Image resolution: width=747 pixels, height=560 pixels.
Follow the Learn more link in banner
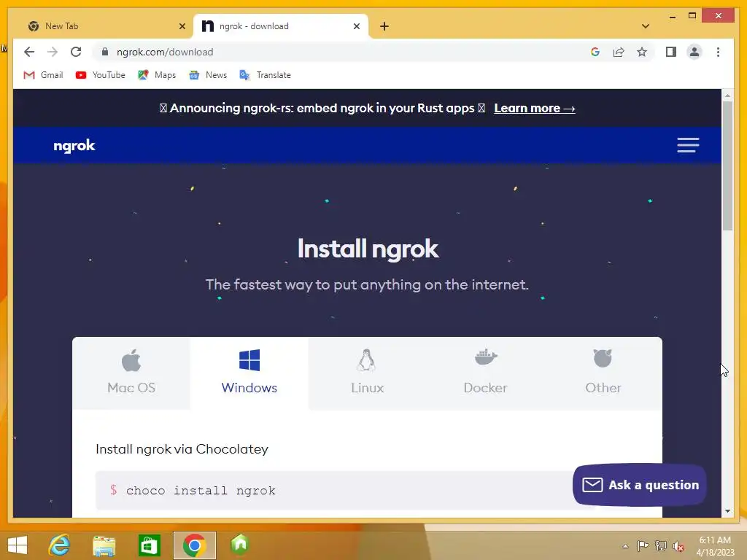(x=535, y=108)
